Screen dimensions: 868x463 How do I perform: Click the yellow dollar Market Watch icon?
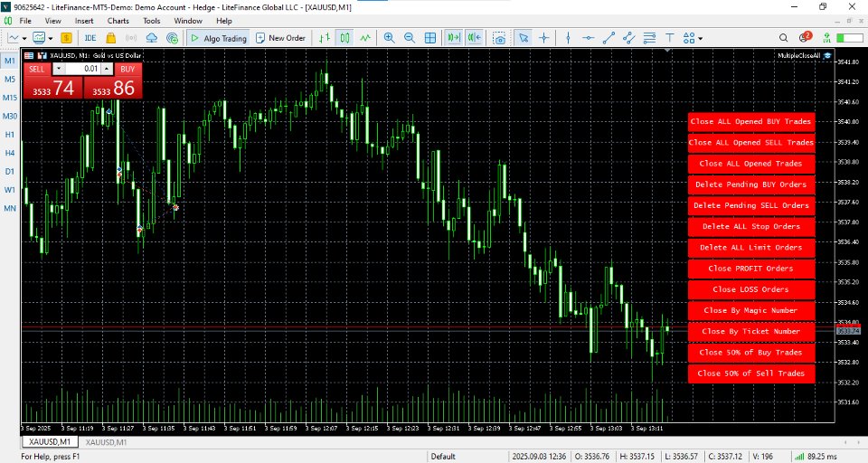[66, 38]
